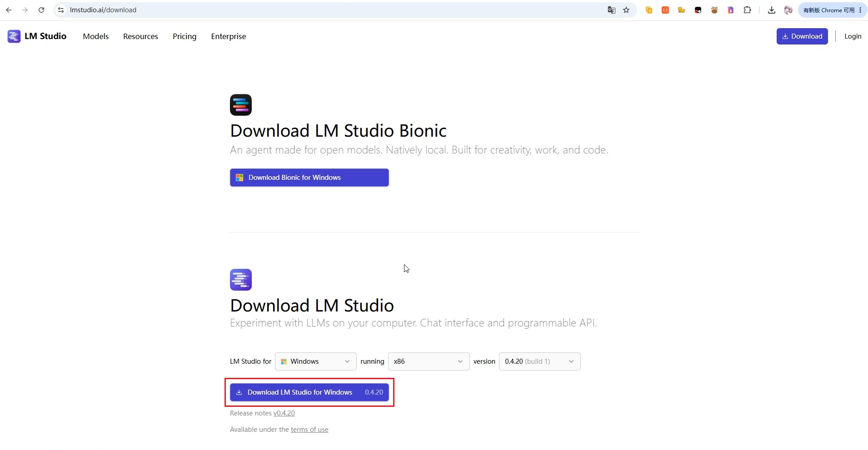Viewport: 868px width, 450px height.
Task: Open the terms of use link
Action: 309,430
